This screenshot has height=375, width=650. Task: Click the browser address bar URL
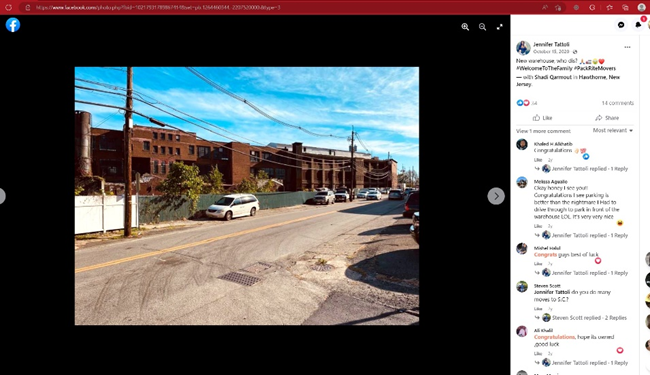point(158,7)
